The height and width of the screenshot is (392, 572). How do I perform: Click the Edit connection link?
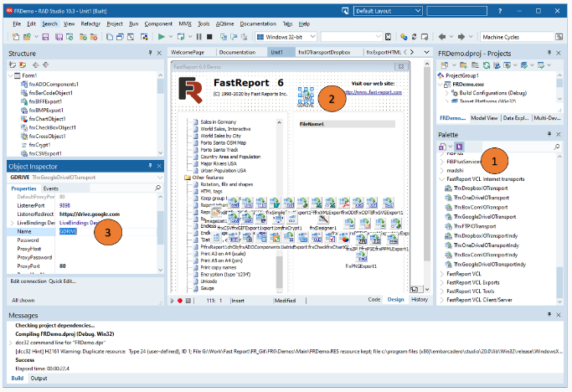(28, 281)
